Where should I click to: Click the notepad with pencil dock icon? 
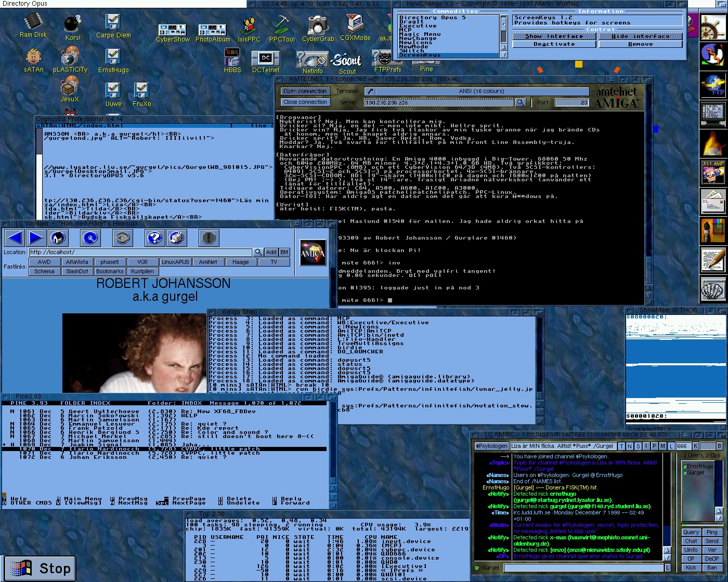point(712,260)
